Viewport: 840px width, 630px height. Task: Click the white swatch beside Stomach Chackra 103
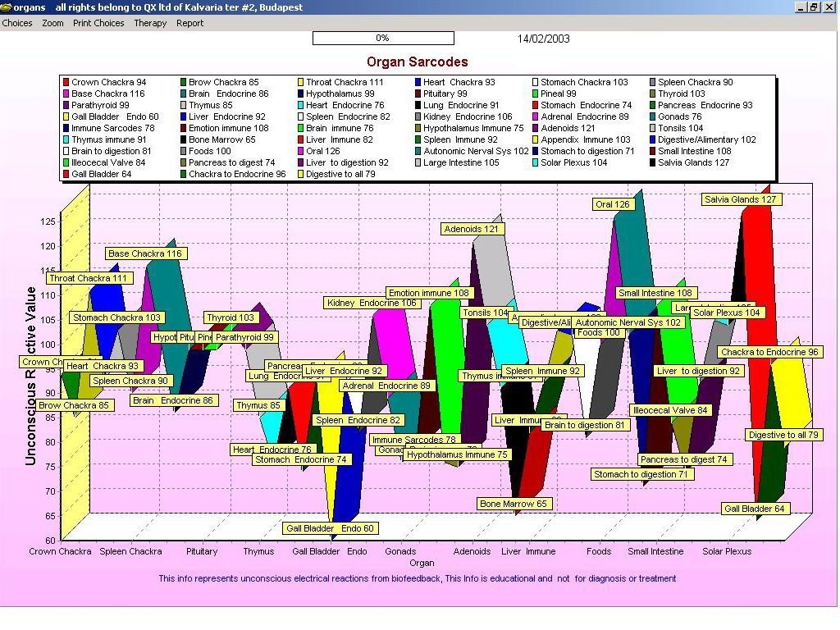(x=535, y=82)
